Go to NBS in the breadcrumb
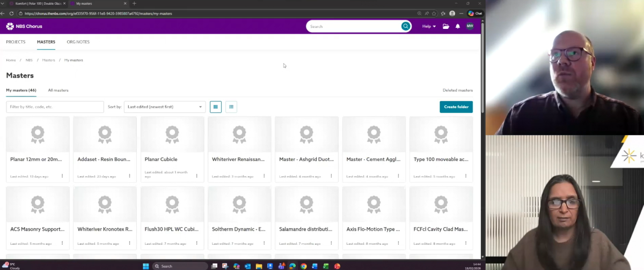This screenshot has width=644, height=270. point(29,60)
